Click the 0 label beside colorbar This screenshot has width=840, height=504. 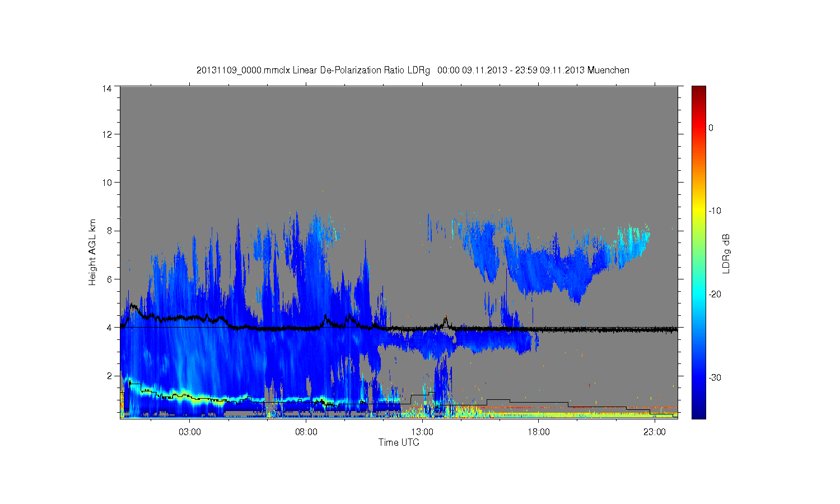coord(711,128)
